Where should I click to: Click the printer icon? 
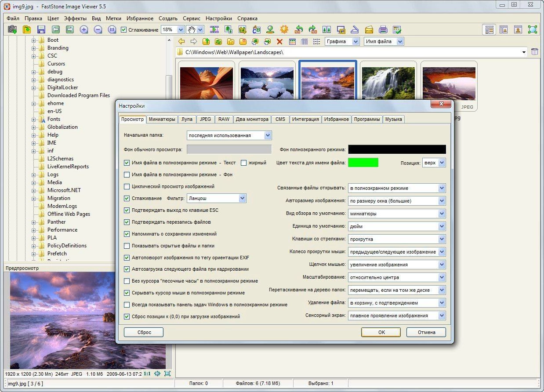[x=383, y=29]
